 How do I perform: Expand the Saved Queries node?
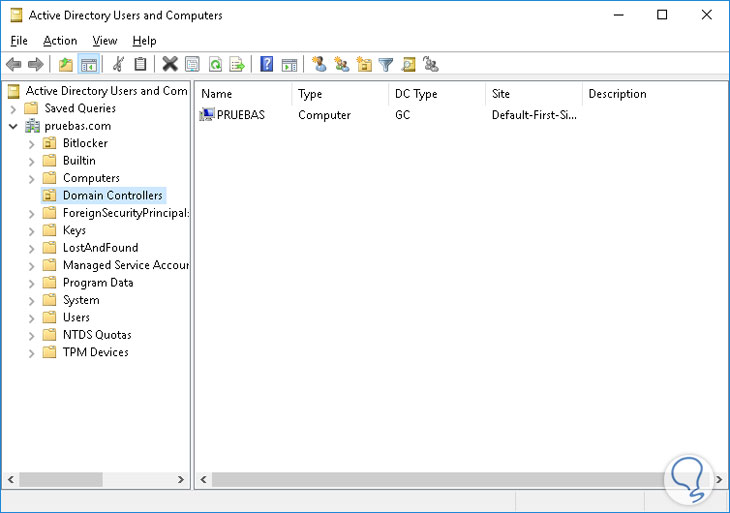[x=13, y=109]
